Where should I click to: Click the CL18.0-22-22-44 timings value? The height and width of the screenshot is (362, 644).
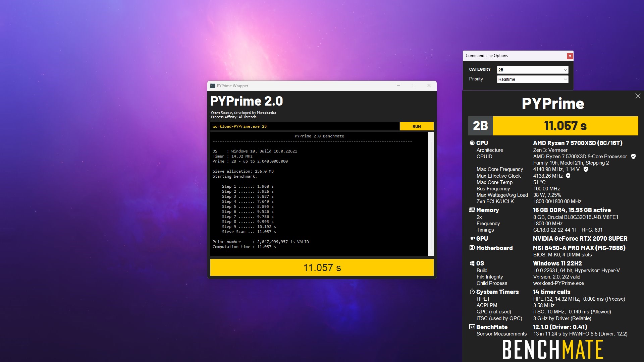click(568, 230)
